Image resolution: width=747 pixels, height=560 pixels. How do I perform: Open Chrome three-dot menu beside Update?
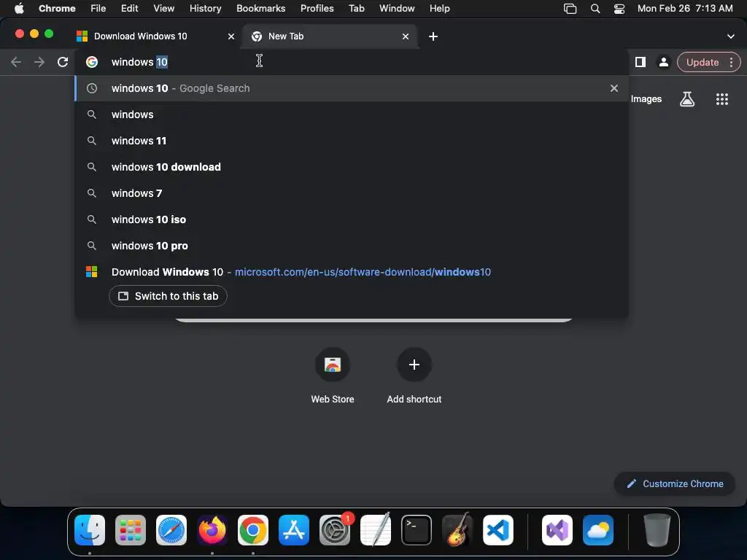731,62
